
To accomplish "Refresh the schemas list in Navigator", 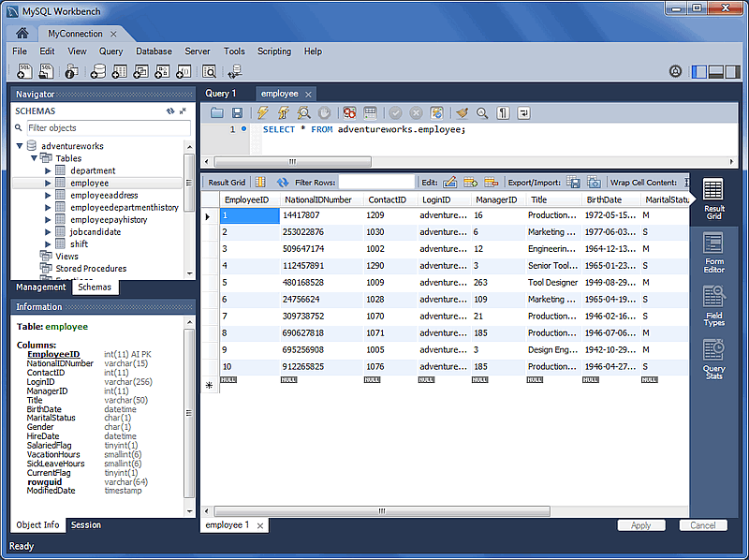I will [x=169, y=111].
